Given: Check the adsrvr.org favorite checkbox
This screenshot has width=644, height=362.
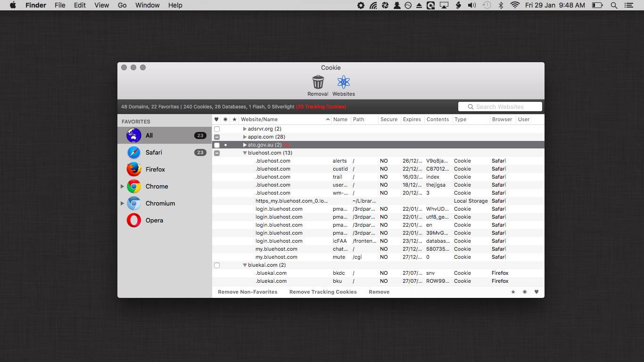Looking at the screenshot, I should [x=217, y=129].
